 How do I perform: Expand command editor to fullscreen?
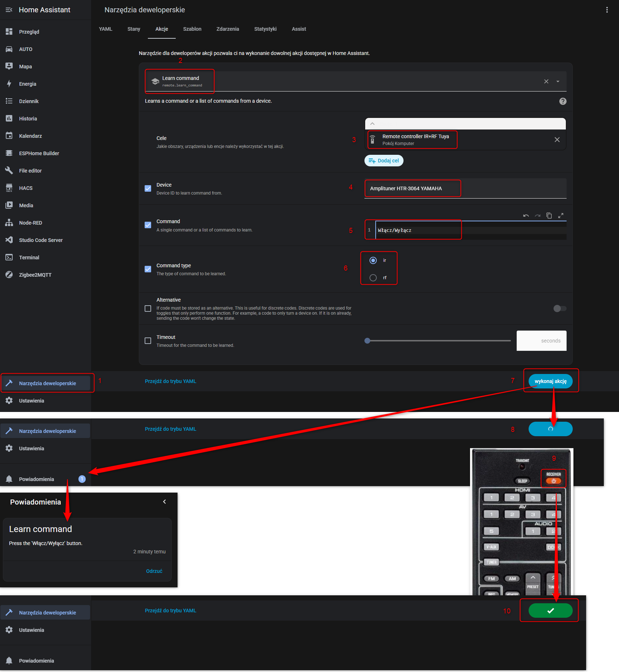pyautogui.click(x=560, y=216)
